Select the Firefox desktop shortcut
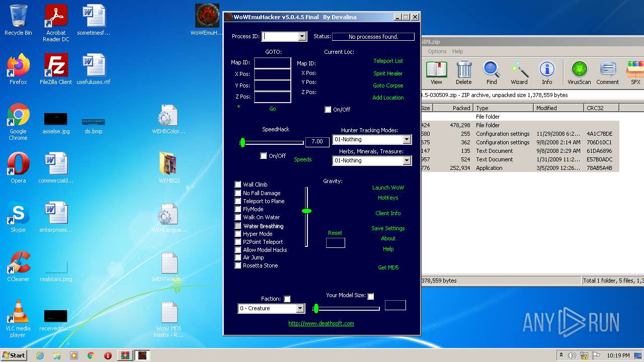This screenshot has width=644, height=362. [18, 69]
